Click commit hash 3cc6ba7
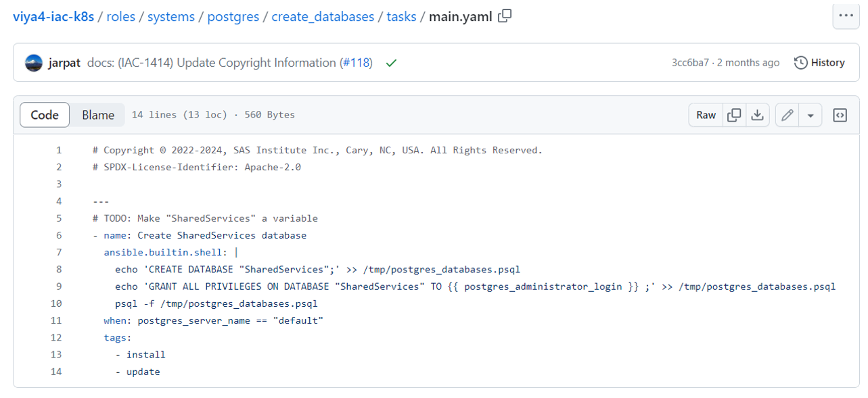 690,63
